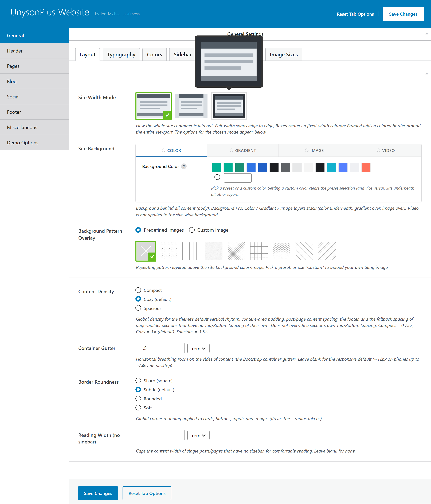Image resolution: width=431 pixels, height=504 pixels.
Task: Go to the Miscellaneous settings section
Action: [x=34, y=127]
